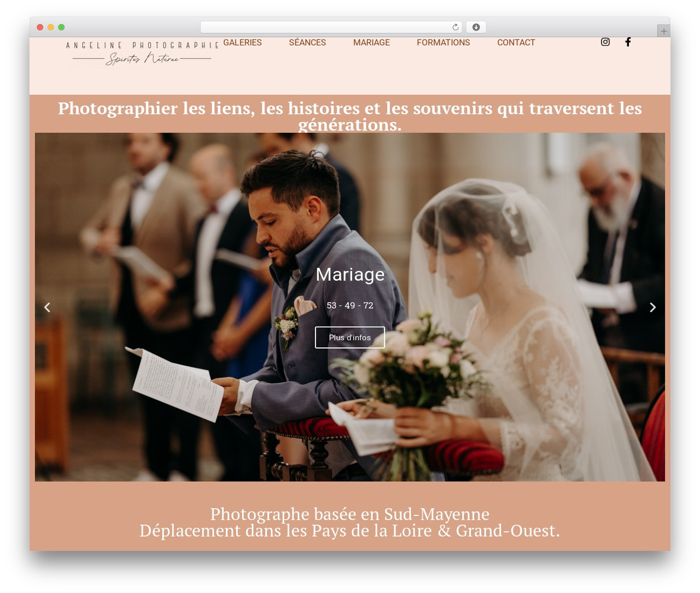Click the Mariage slide title
Image resolution: width=700 pixels, height=593 pixels.
click(x=350, y=274)
